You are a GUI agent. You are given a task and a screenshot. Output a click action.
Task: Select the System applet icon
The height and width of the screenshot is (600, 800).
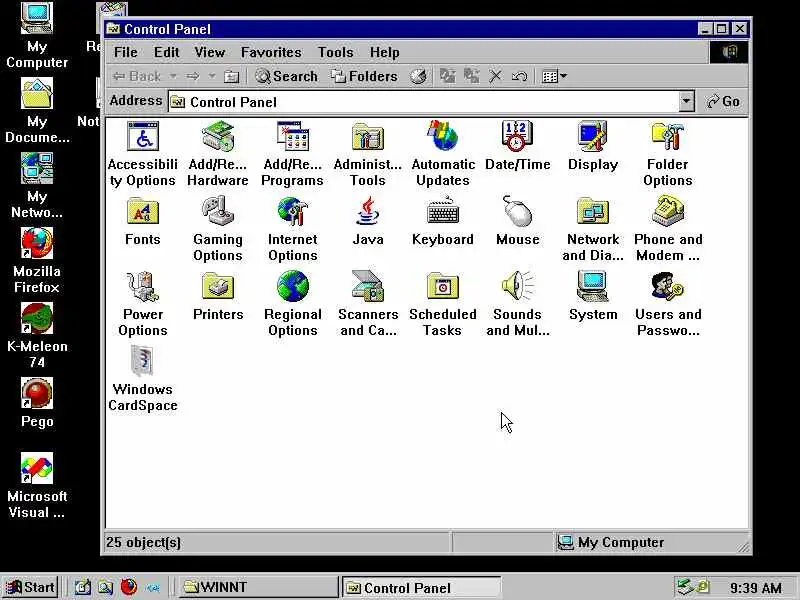coord(593,286)
